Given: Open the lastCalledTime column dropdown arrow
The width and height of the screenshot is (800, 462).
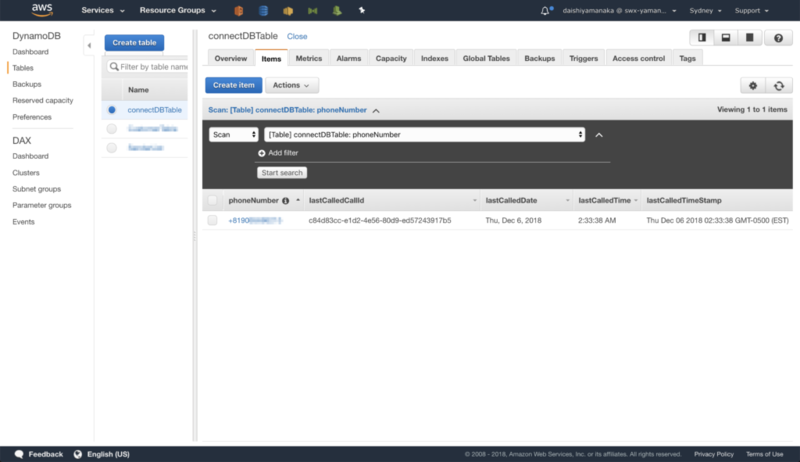Looking at the screenshot, I should point(636,201).
